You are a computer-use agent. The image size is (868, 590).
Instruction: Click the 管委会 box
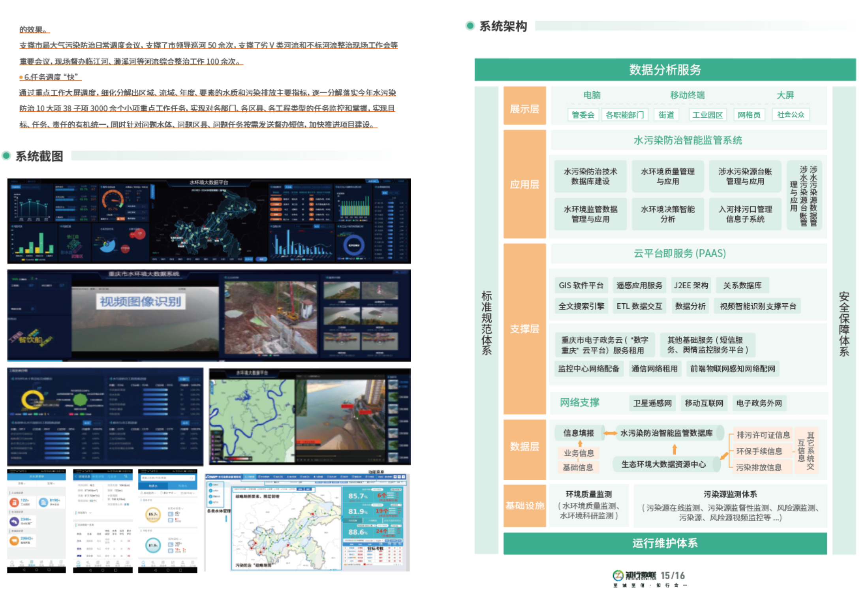583,115
